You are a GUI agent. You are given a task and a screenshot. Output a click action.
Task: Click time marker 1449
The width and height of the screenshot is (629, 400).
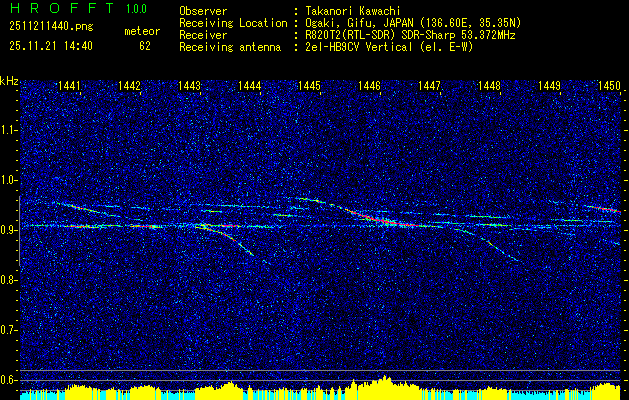(x=549, y=86)
